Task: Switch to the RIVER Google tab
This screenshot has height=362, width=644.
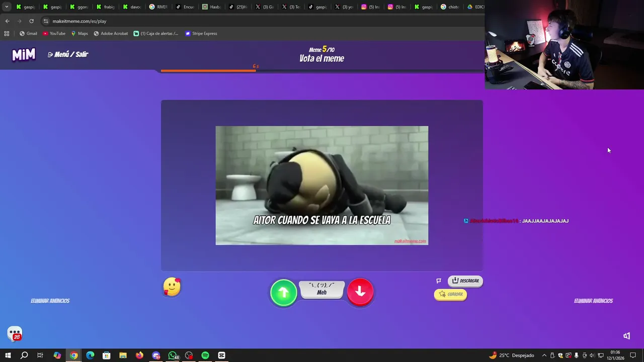Action: click(x=159, y=7)
